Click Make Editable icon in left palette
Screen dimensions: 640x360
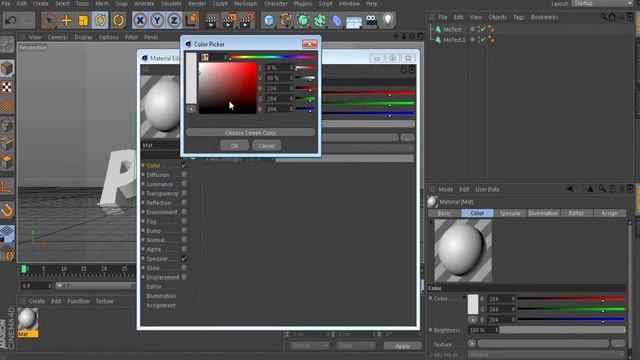click(7, 44)
